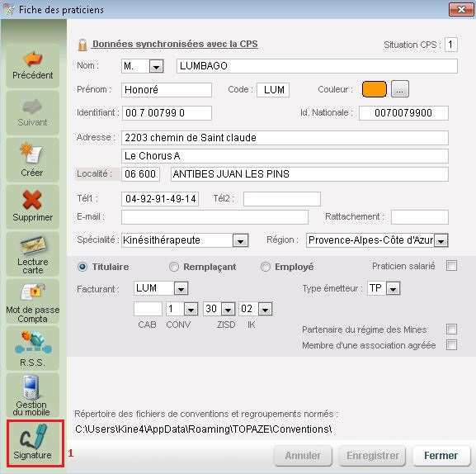476x474 pixels.
Task: Open the Région dropdown list
Action: [441, 240]
